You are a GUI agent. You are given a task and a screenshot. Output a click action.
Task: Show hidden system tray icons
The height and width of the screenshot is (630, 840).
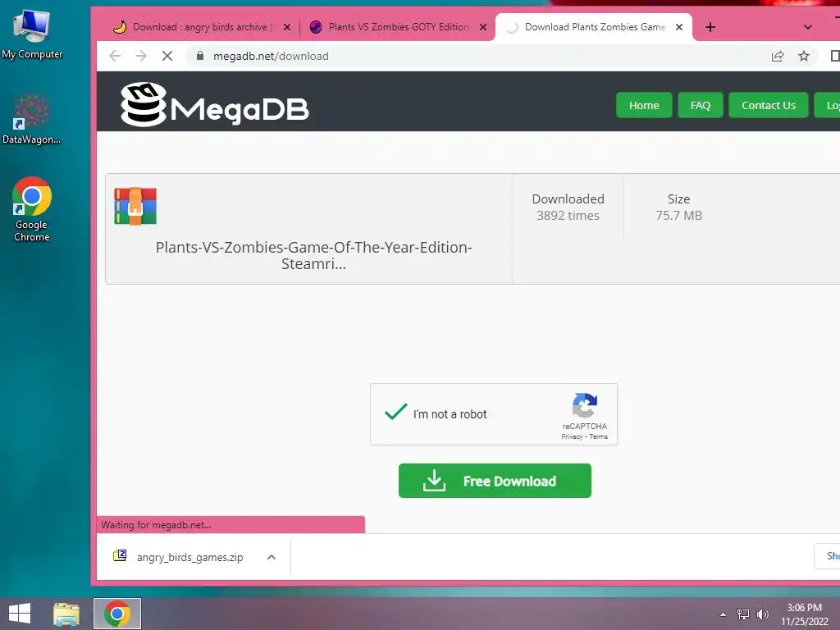[x=724, y=614]
